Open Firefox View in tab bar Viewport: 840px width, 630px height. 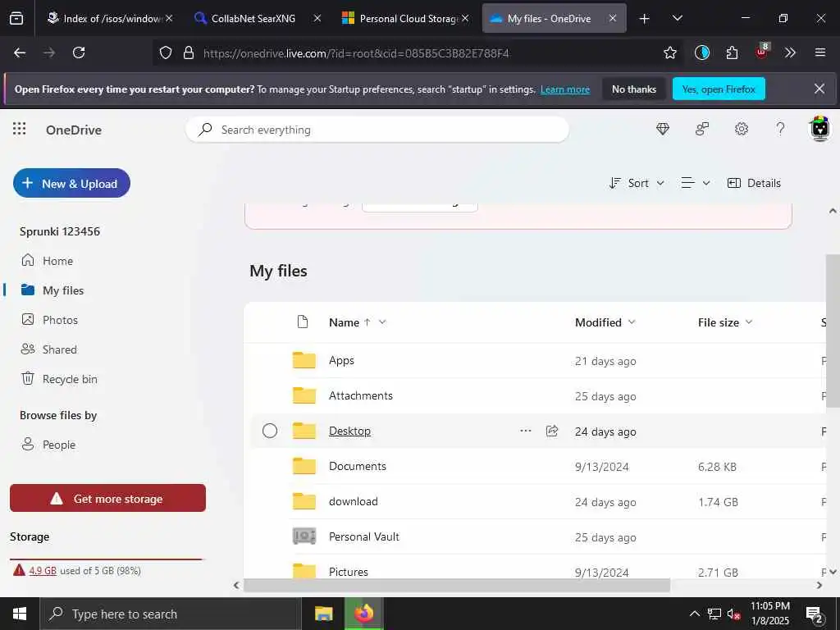point(16,18)
